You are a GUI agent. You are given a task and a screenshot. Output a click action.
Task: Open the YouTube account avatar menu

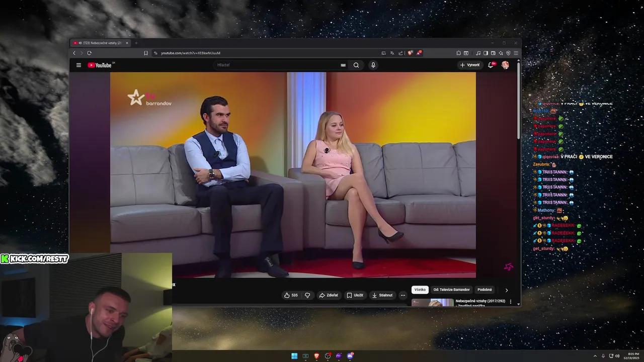[505, 65]
